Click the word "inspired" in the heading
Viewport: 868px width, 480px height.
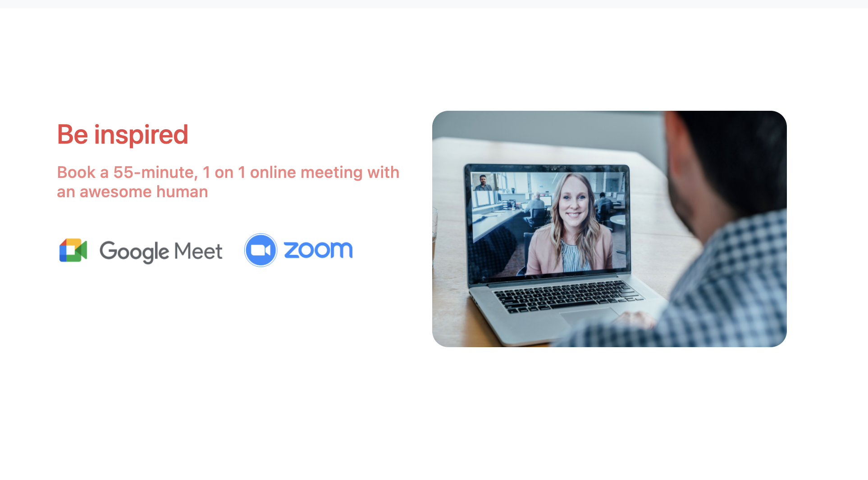pyautogui.click(x=141, y=134)
